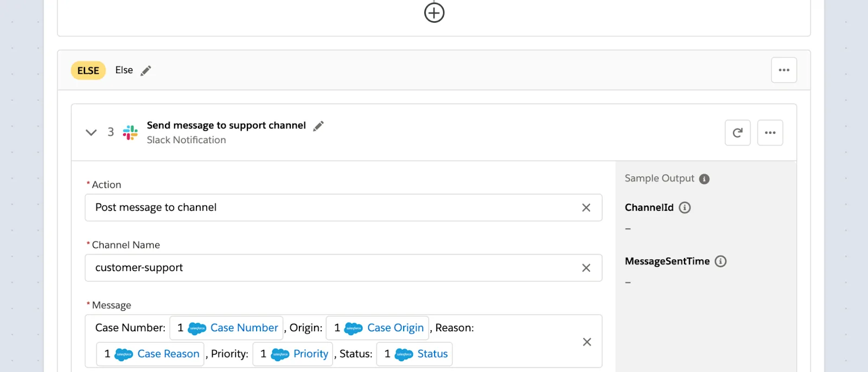Clear the Action field selection
The height and width of the screenshot is (372, 868).
[586, 208]
